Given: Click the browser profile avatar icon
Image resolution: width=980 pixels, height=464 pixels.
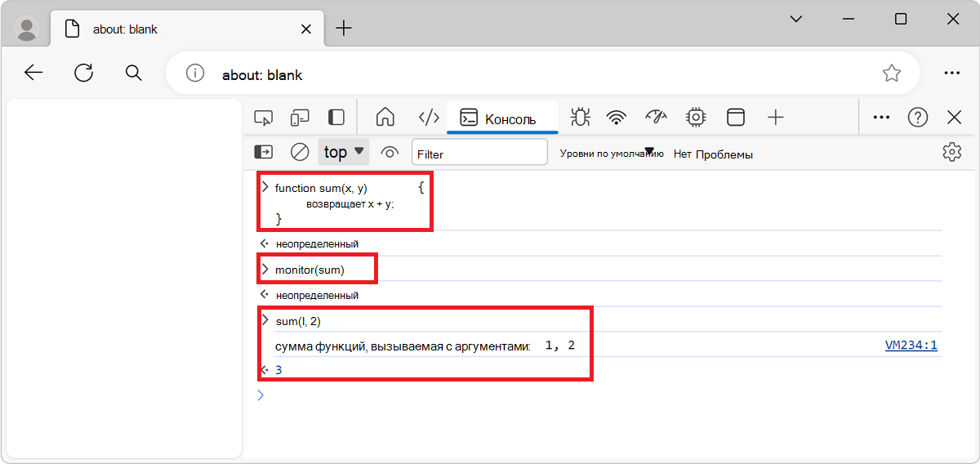Looking at the screenshot, I should tap(27, 29).
